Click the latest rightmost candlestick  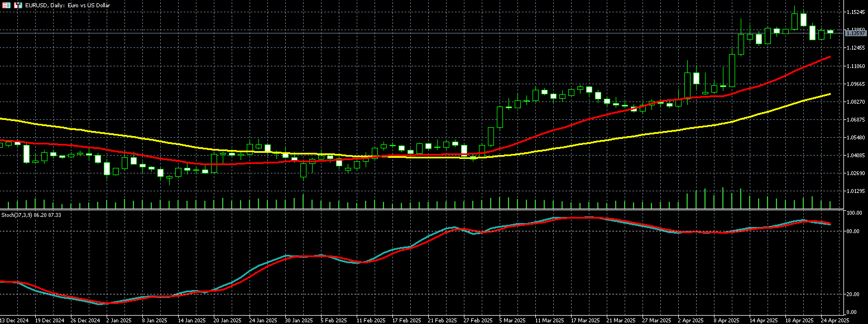(x=830, y=32)
